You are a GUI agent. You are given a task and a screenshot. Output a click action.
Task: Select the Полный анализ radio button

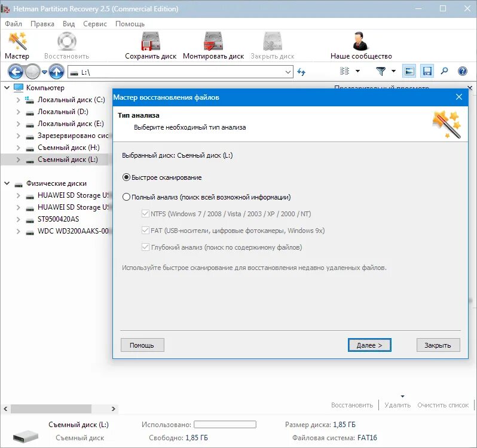[126, 197]
